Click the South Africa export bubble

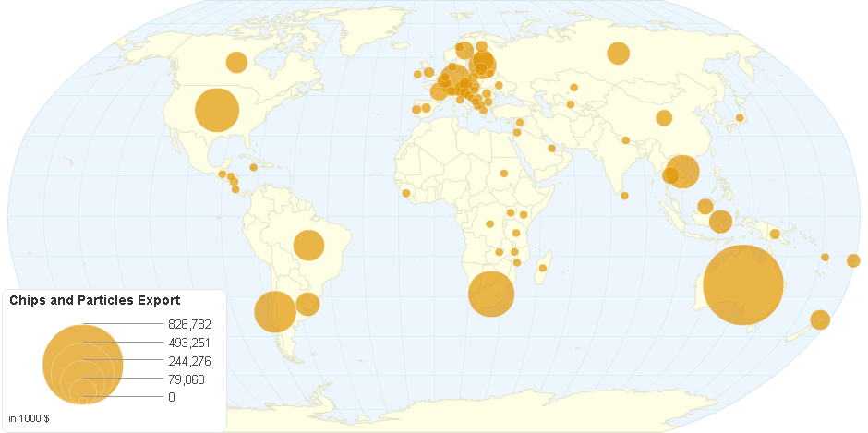(491, 295)
